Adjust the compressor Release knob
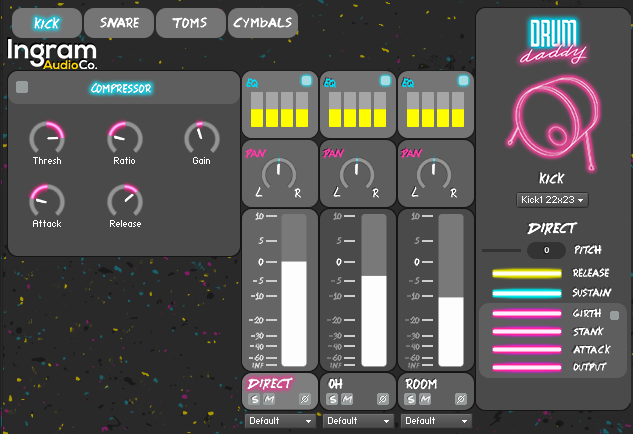Image resolution: width=633 pixels, height=434 pixels. click(x=125, y=201)
